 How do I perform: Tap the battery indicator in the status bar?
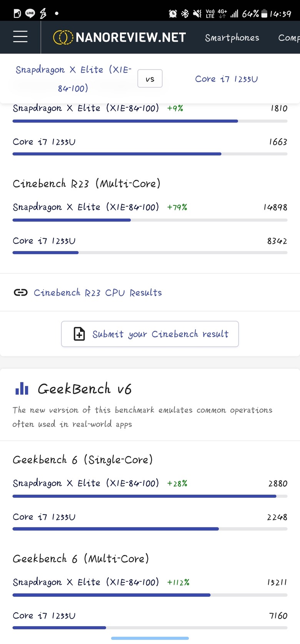coord(264,14)
